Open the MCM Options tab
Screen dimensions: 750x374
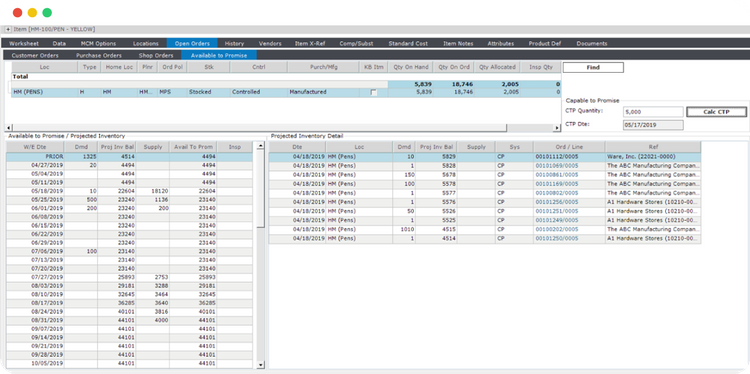[x=98, y=43]
